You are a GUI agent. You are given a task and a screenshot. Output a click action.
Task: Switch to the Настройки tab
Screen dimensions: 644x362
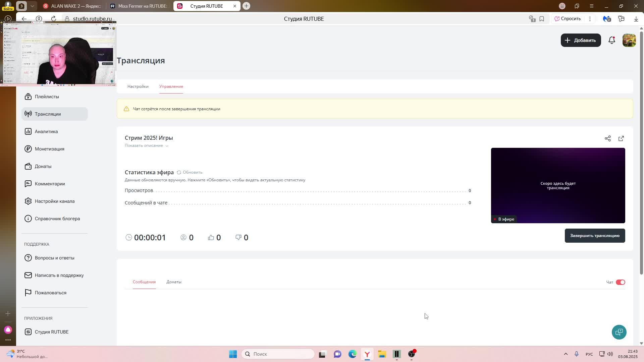click(x=138, y=86)
